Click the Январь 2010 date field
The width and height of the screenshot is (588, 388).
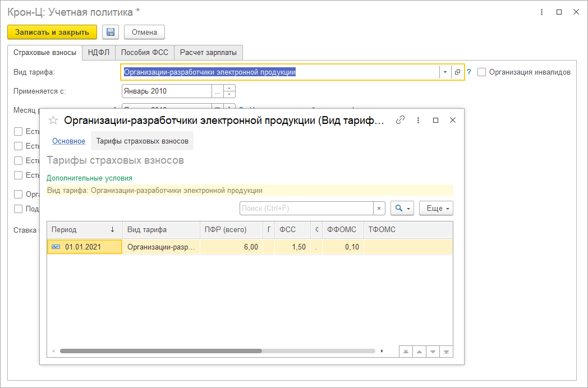(x=167, y=91)
